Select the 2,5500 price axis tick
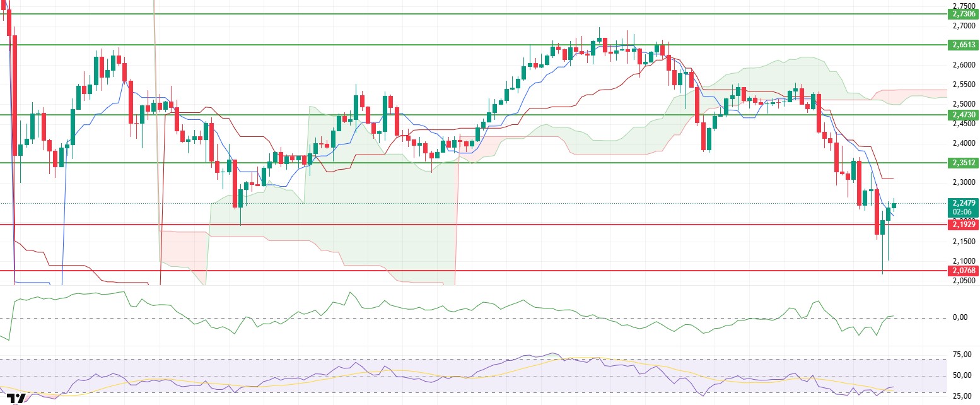This screenshot has height=405, width=980. [962, 85]
